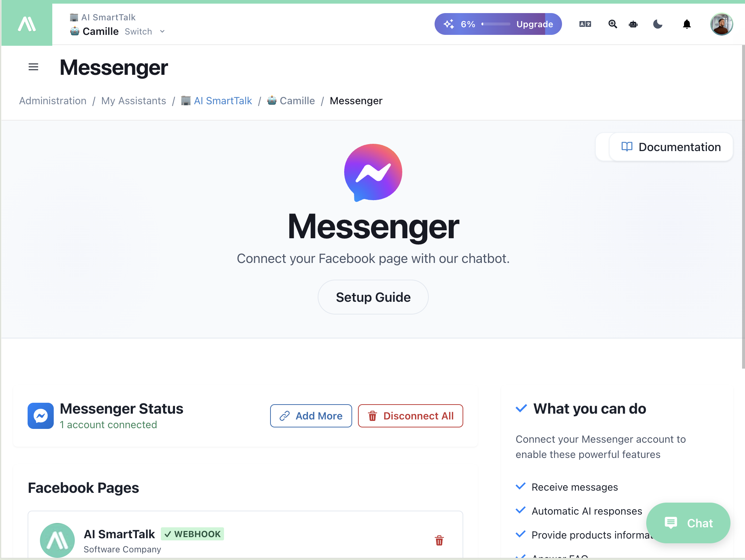Screen dimensions: 745x560
Task: Open My Assistants breadcrumb
Action: click(134, 101)
